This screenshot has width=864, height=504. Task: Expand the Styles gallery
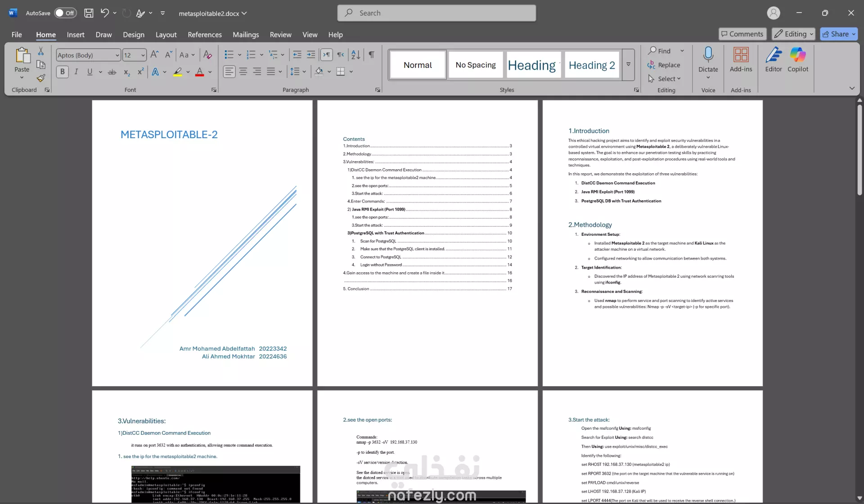coord(628,65)
